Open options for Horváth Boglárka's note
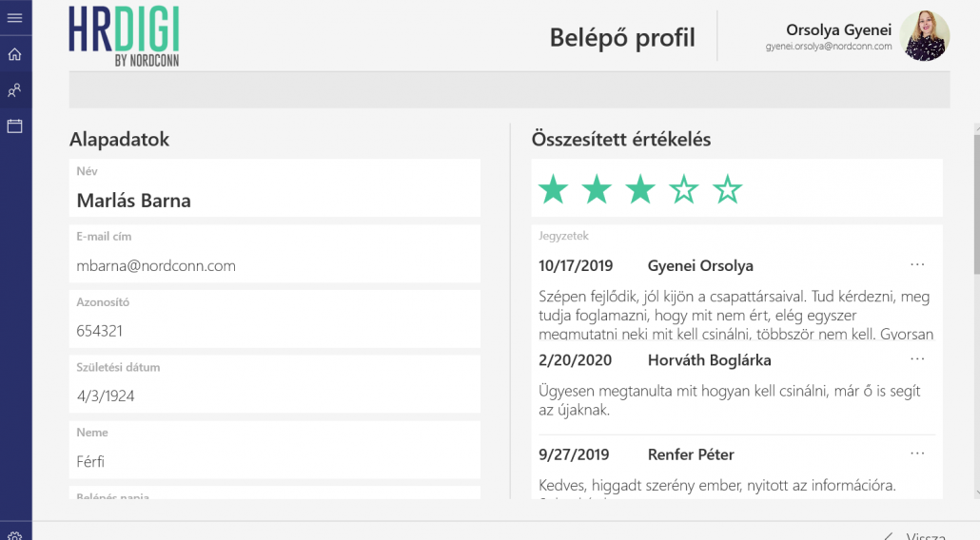980x540 pixels. click(x=917, y=359)
